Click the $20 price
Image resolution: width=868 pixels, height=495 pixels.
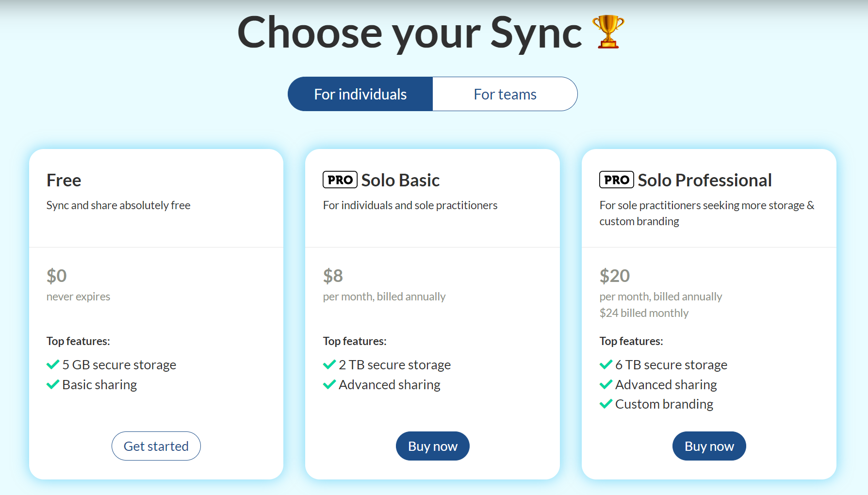[x=615, y=276]
